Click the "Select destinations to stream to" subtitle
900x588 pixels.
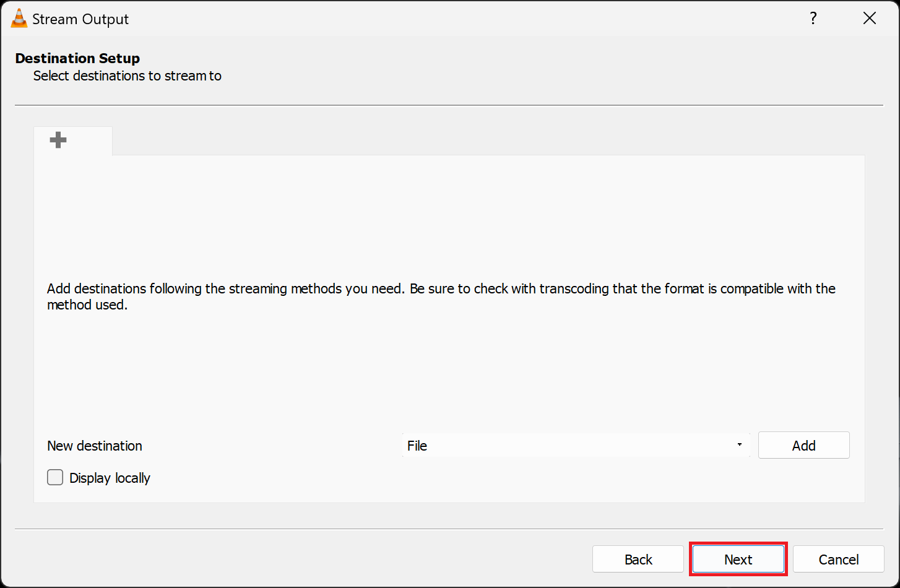(127, 76)
